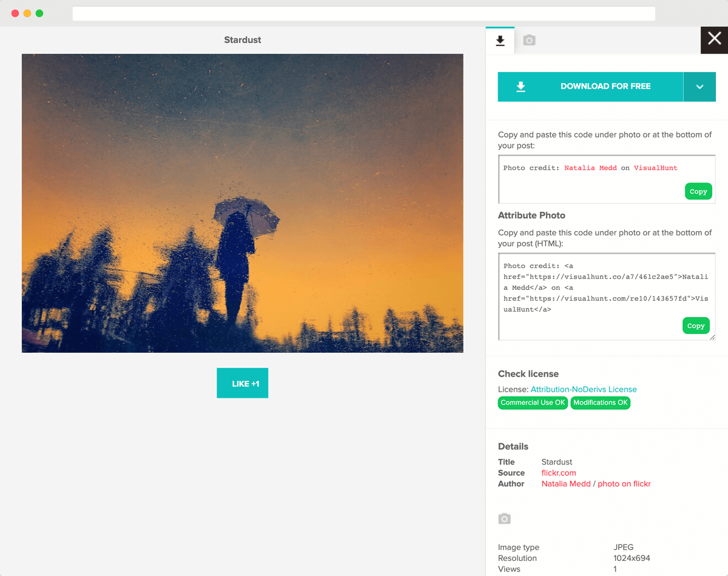This screenshot has width=728, height=576.
Task: Expand the download size options arrow
Action: (699, 87)
